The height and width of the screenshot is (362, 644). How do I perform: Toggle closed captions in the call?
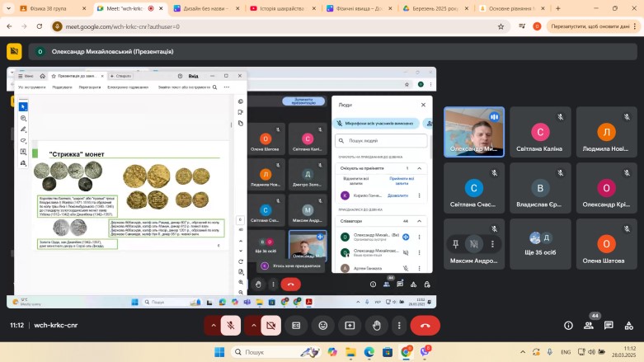pyautogui.click(x=296, y=326)
